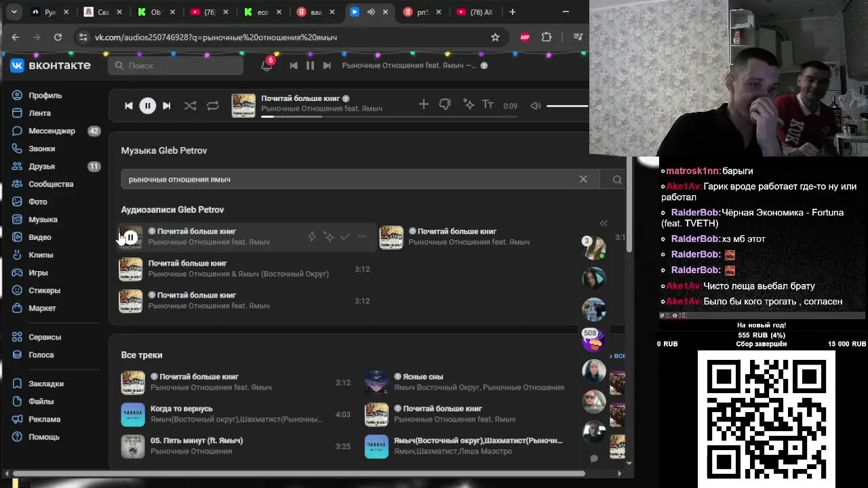The width and height of the screenshot is (868, 488).
Task: Play track by Рыночные Отношения & Ямыч (Восточный Округ)
Action: pyautogui.click(x=131, y=269)
